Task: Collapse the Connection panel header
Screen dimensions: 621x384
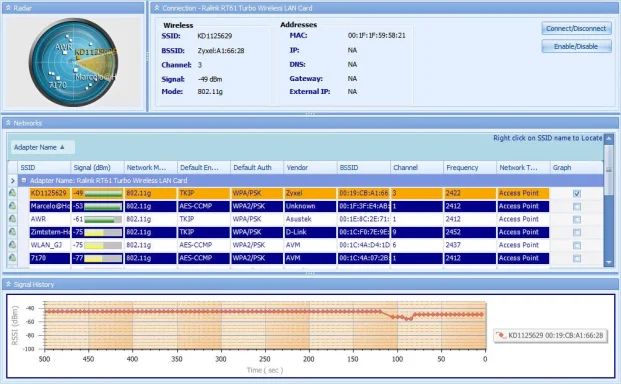Action: click(x=157, y=8)
